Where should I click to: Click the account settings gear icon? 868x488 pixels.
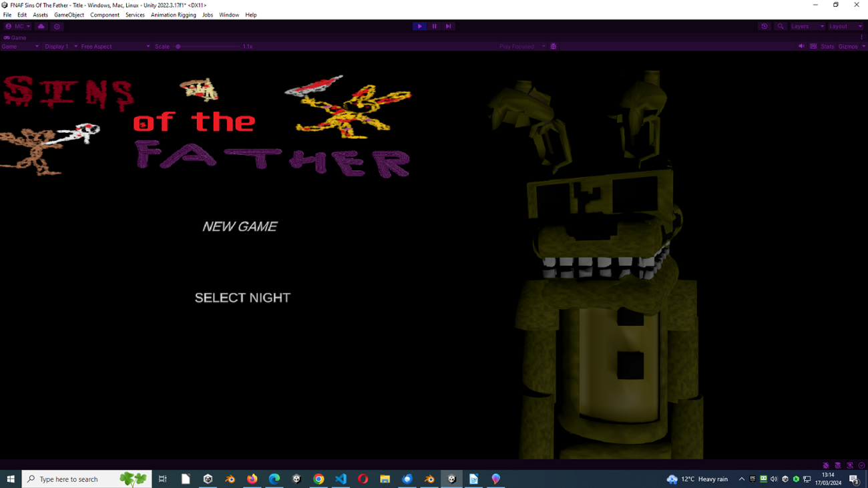pos(57,27)
